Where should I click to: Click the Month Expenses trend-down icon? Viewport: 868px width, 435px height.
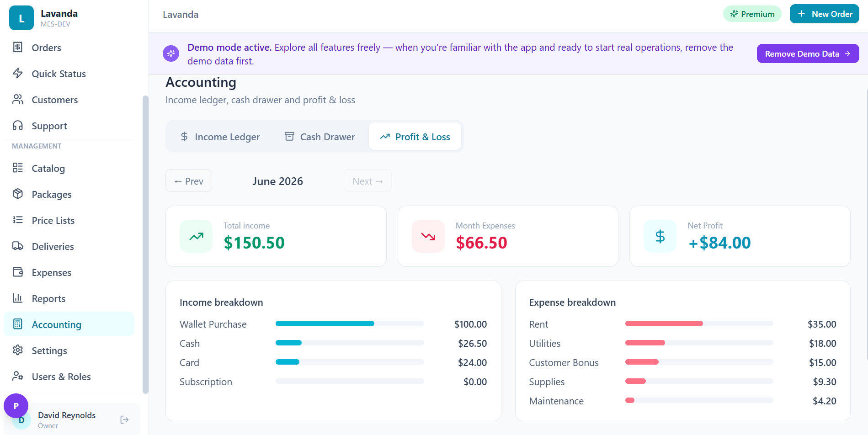[428, 236]
